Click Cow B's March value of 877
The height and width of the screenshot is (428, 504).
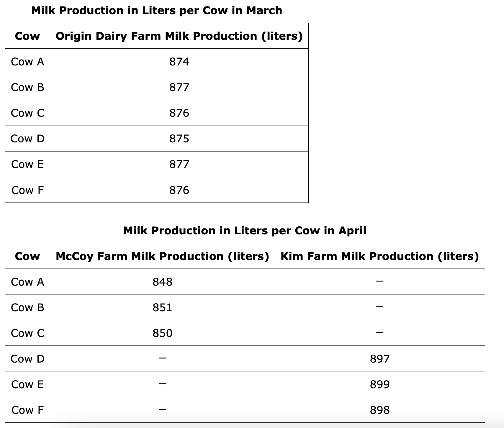179,87
